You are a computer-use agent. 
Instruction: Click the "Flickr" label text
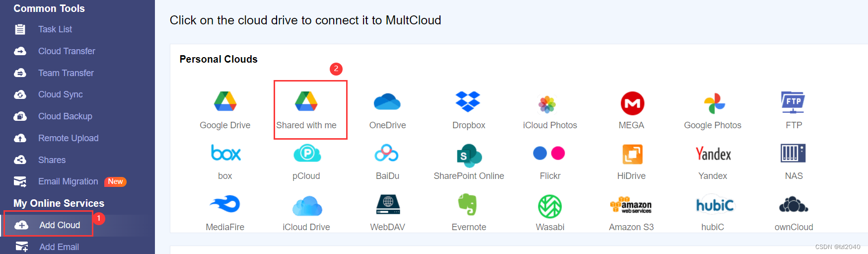pos(550,176)
